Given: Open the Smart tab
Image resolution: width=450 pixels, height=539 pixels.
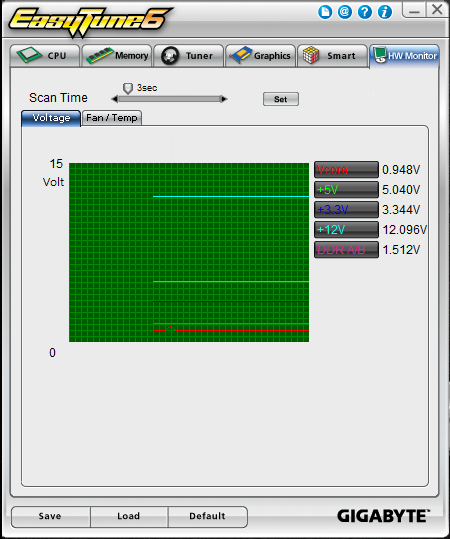Looking at the screenshot, I should tap(332, 55).
